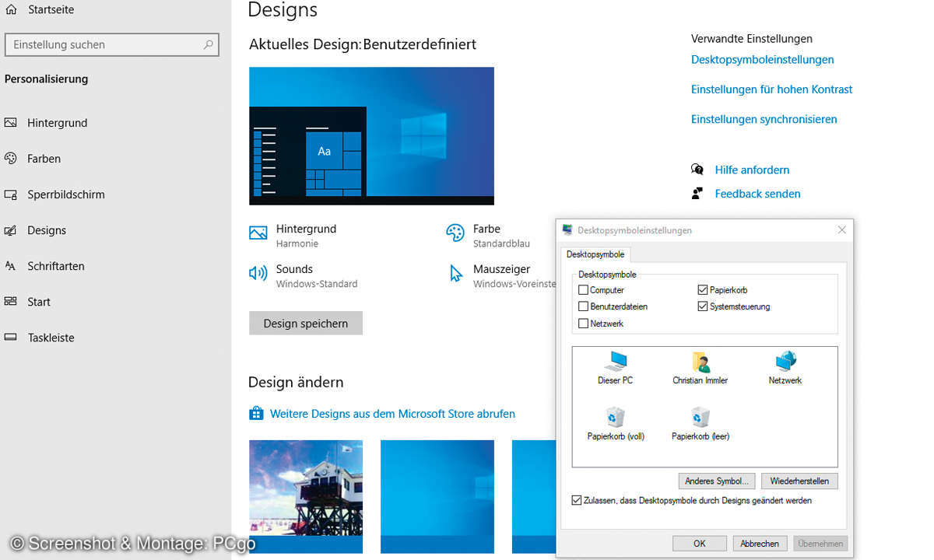Image resolution: width=934 pixels, height=560 pixels.
Task: Click the Sperrbildschirm icon in sidebar
Action: click(11, 194)
